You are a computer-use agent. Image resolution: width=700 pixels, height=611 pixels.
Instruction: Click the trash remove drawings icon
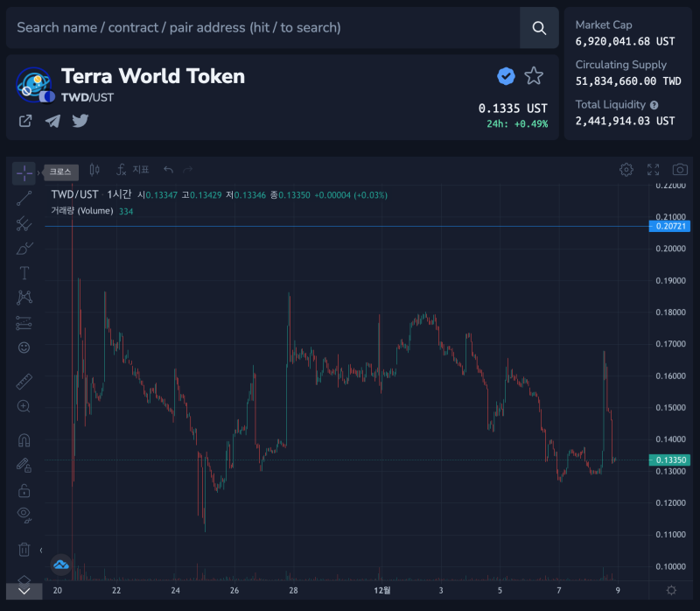24,549
